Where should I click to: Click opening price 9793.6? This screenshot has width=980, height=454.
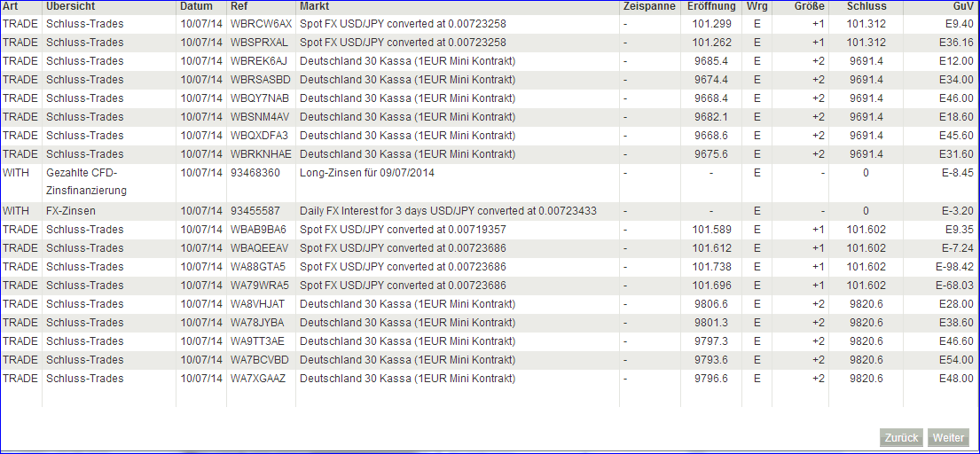[x=712, y=360]
